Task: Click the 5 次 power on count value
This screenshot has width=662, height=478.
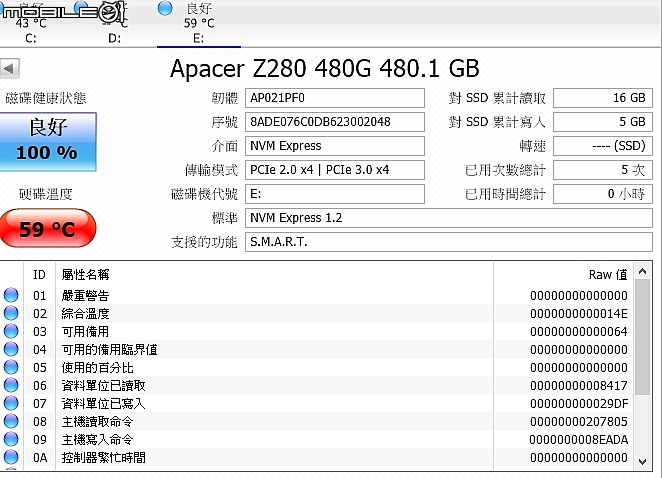Action: 603,170
